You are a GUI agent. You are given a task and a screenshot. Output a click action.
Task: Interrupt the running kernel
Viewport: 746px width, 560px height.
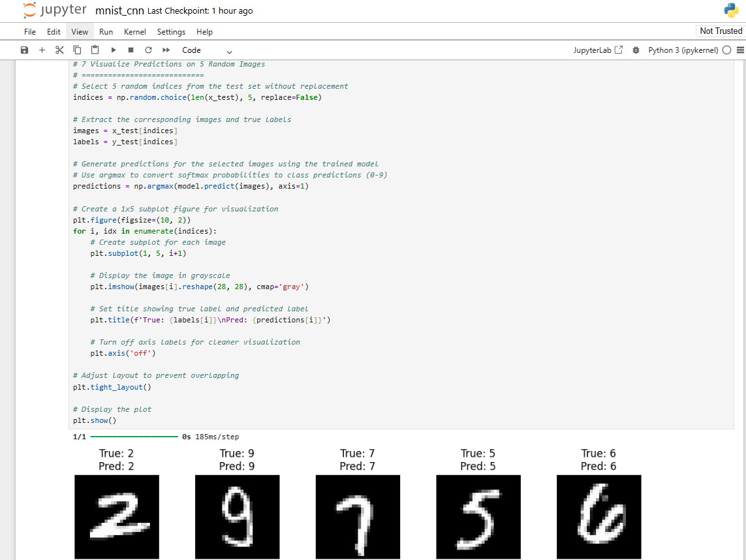(x=131, y=50)
